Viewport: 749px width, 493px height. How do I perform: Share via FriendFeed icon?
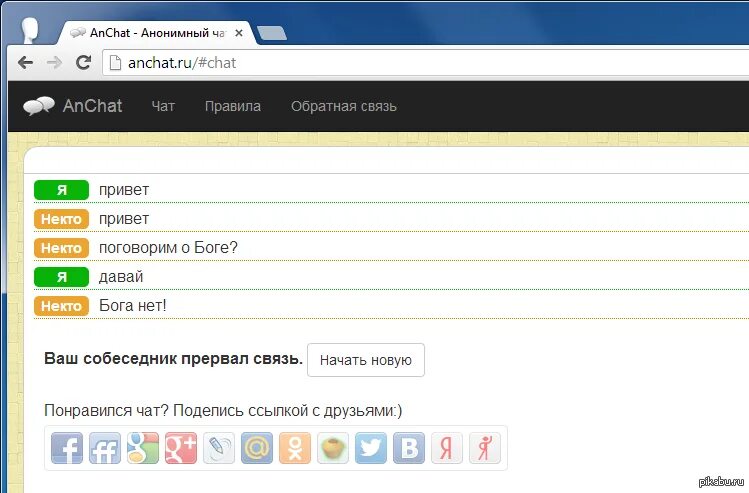(105, 448)
